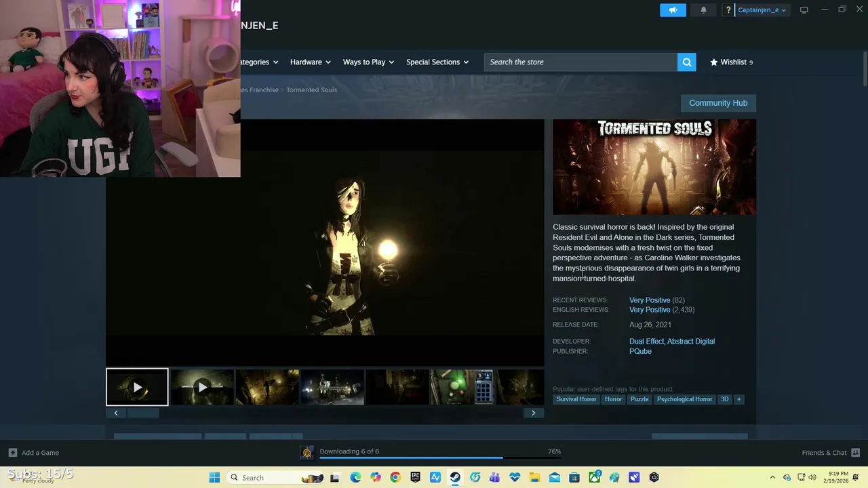868x488 pixels.
Task: Select the Psychological Horror tag
Action: (x=684, y=399)
